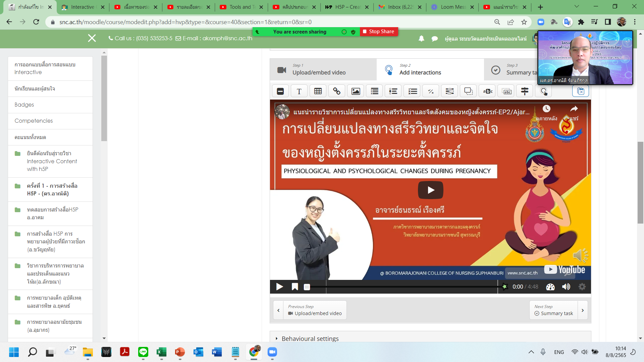Add a Text interaction
The height and width of the screenshot is (362, 644).
click(299, 91)
